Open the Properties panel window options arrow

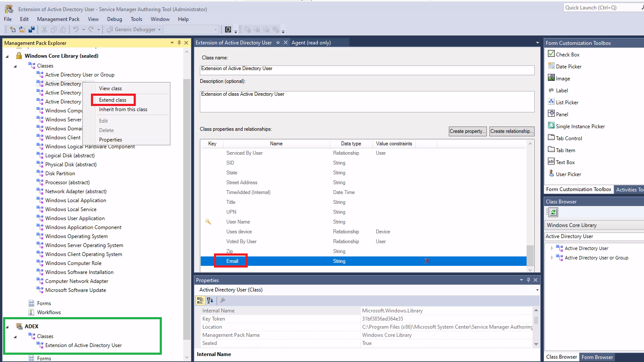(521, 280)
